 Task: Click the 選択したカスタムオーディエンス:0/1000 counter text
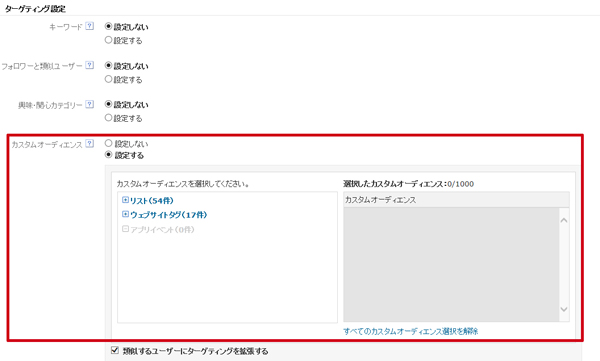pos(408,184)
